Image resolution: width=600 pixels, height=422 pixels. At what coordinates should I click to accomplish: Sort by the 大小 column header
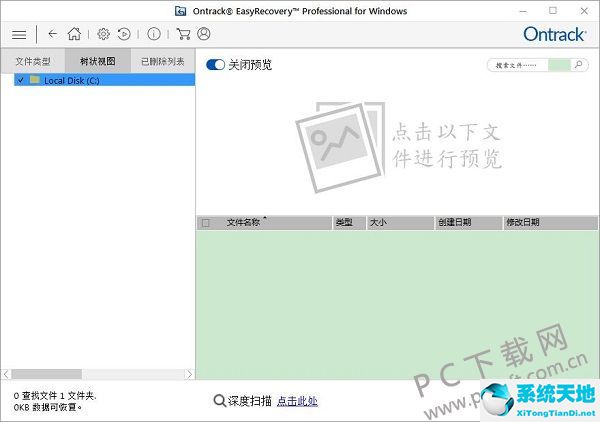(400, 222)
